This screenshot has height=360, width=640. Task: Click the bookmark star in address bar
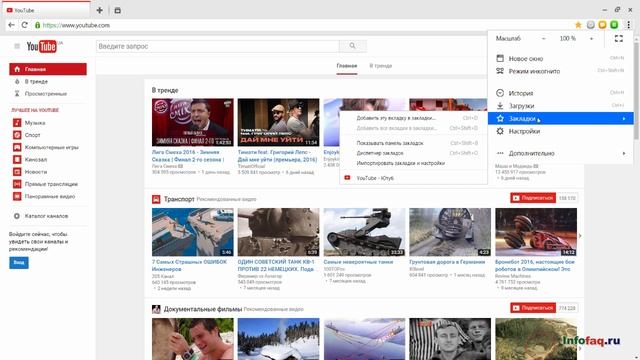(578, 25)
